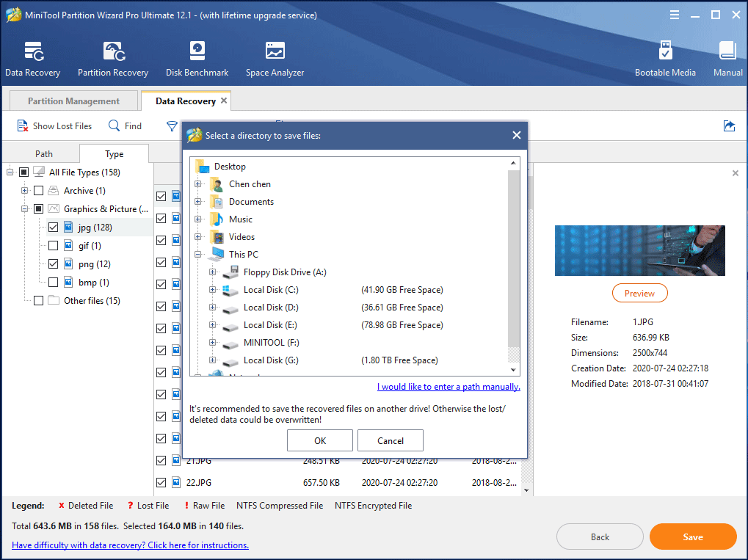Launch the Partition Recovery tool
Viewport: 748px width, 560px height.
coord(113,51)
